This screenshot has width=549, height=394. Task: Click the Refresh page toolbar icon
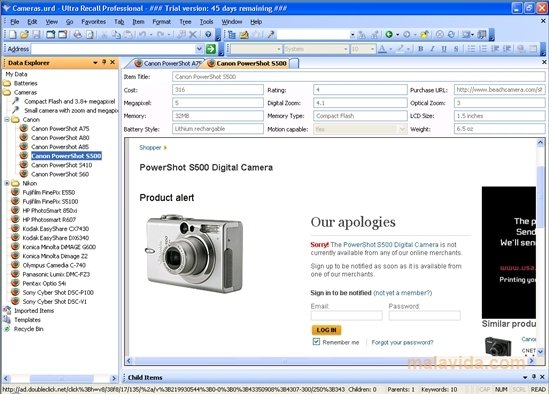451,34
